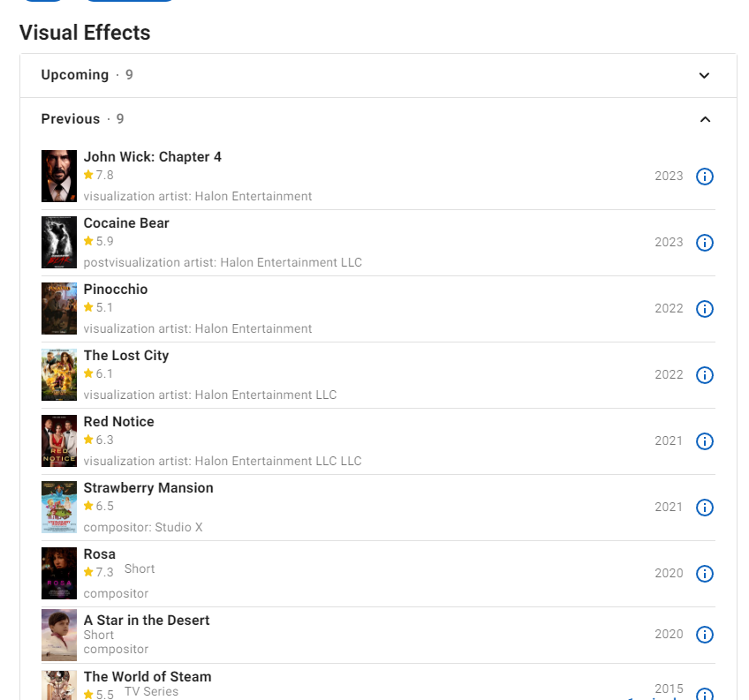Select the Red Notice poster thumbnail
The image size is (749, 700).
pos(59,440)
